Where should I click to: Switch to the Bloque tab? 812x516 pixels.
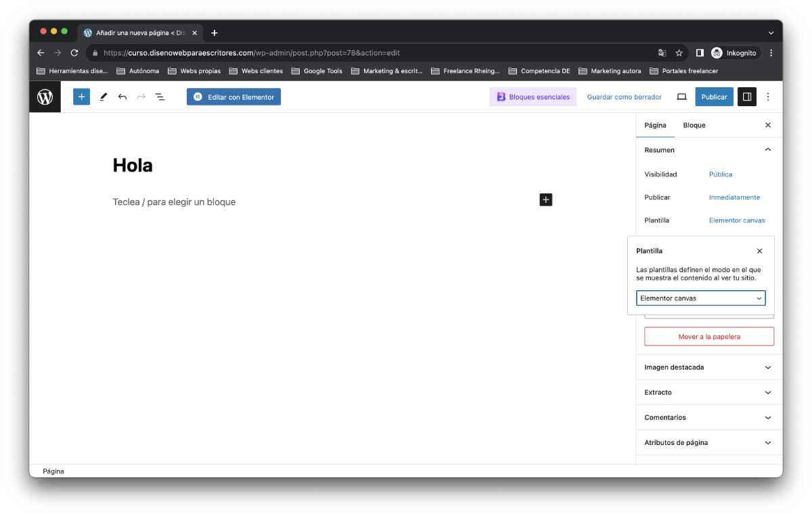tap(694, 125)
